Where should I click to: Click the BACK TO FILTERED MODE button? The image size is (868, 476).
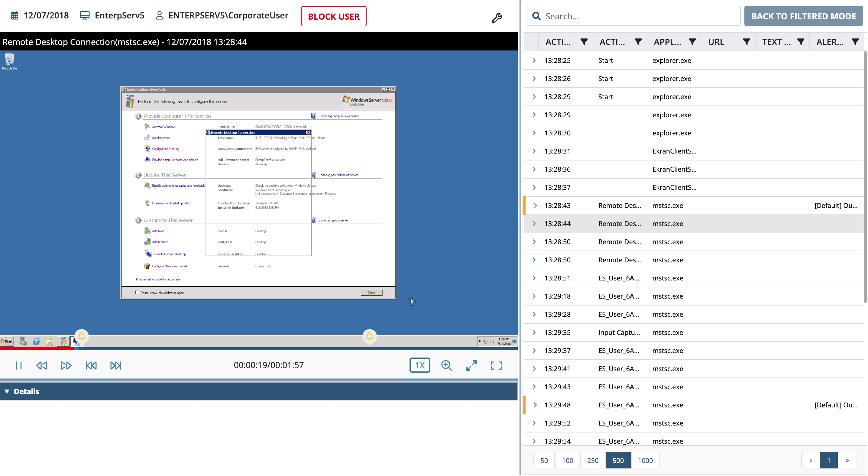(803, 16)
